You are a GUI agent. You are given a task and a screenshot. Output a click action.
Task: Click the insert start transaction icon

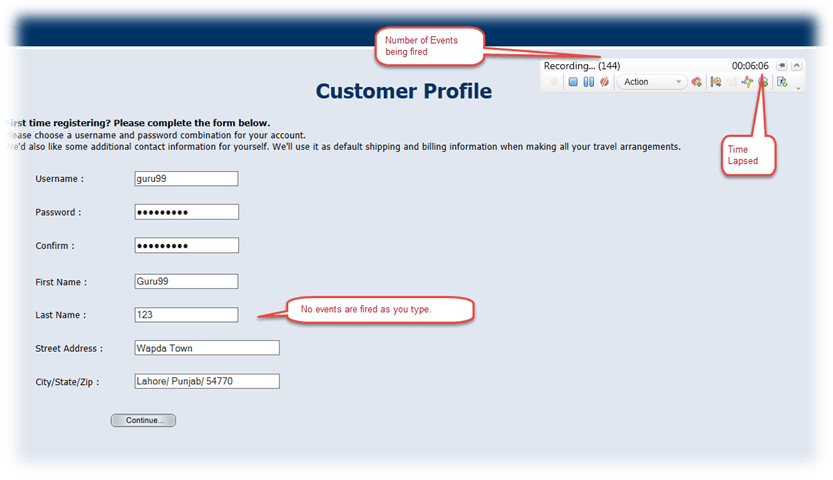pos(716,82)
